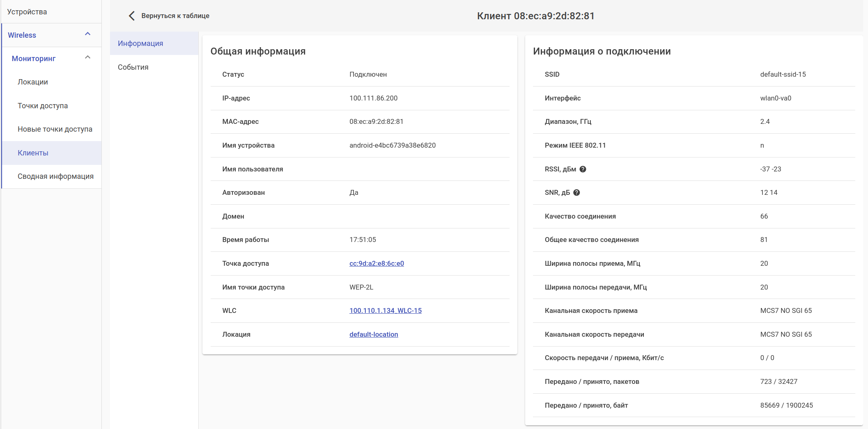868x429 pixels.
Task: Click the SNR help question-mark icon
Action: pyautogui.click(x=576, y=193)
